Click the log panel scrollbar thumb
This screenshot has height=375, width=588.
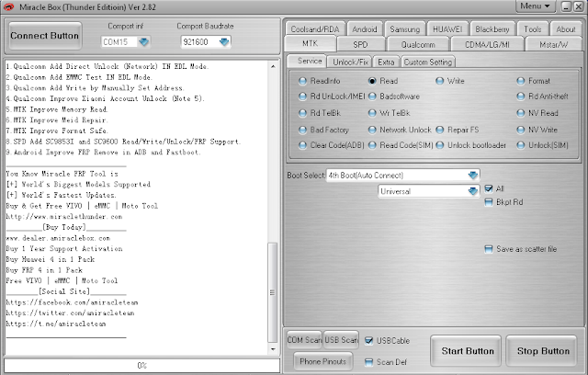pos(273,292)
